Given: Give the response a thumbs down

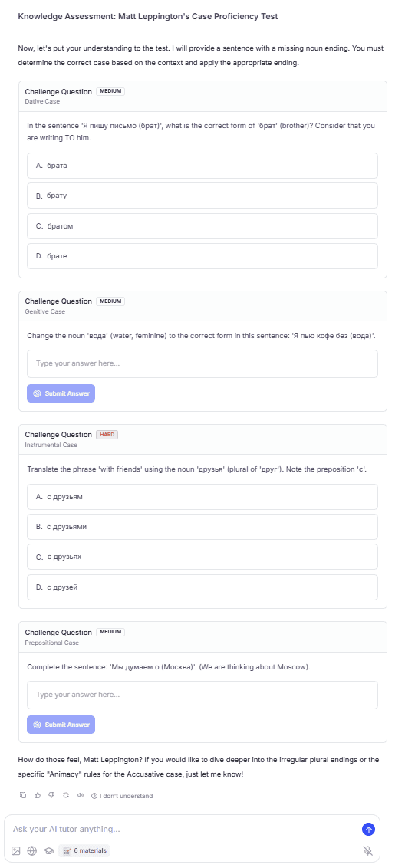Looking at the screenshot, I should 51,795.
